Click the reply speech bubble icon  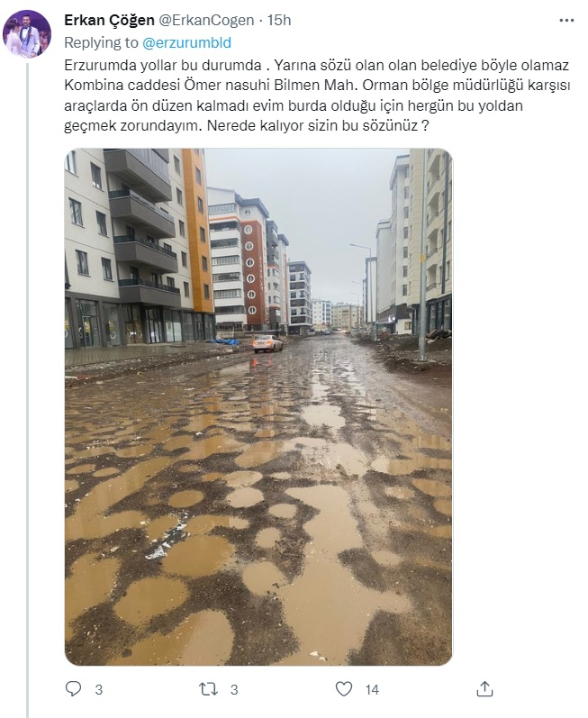pyautogui.click(x=74, y=688)
